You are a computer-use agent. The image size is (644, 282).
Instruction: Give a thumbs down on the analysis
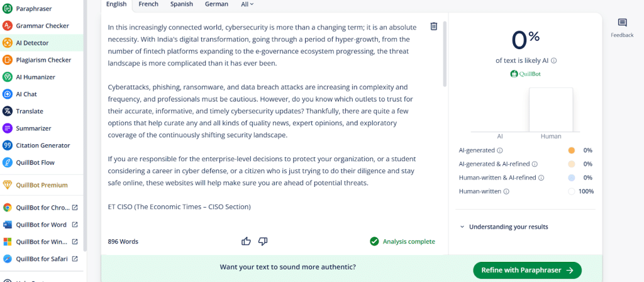(263, 241)
